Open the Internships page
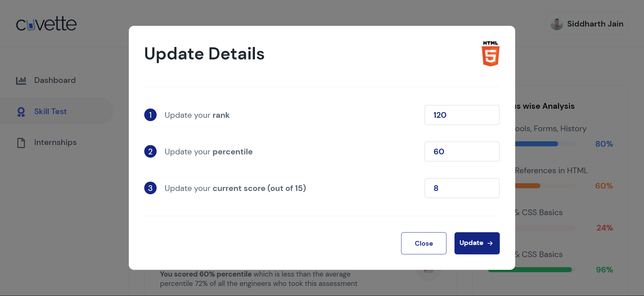 click(55, 142)
